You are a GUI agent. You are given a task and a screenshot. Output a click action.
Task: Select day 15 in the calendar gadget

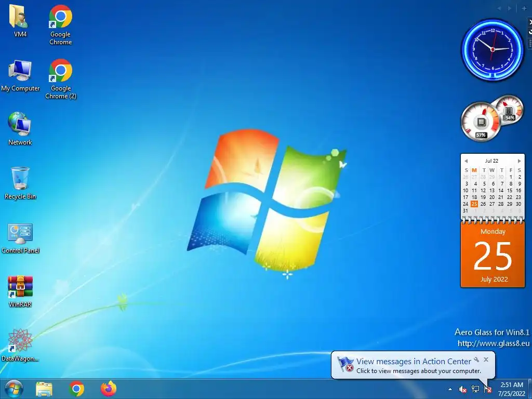(x=510, y=190)
